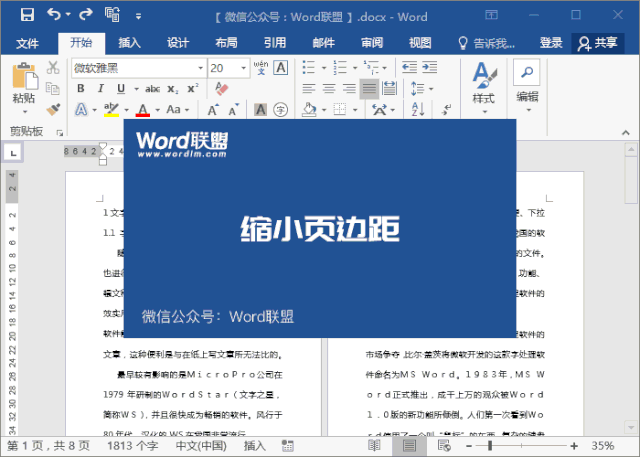Viewport: 640px width, 457px height.
Task: Align text right
Action: (349, 88)
